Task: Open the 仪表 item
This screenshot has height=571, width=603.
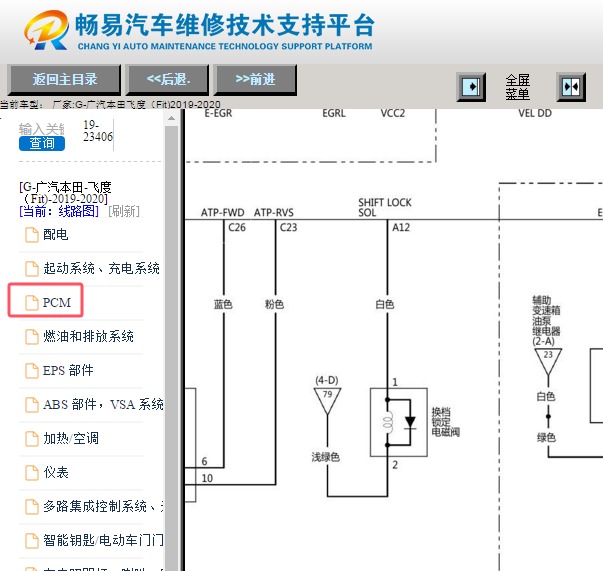Action: (x=55, y=472)
